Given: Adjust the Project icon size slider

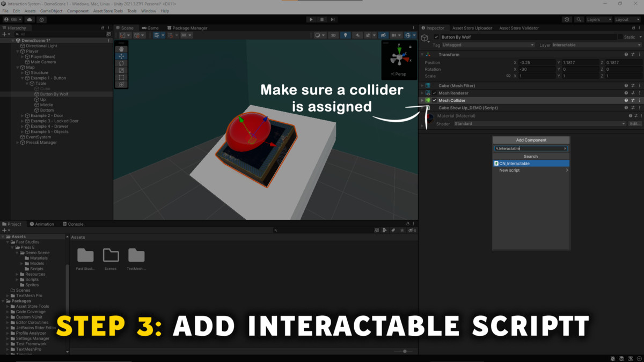Looking at the screenshot, I should coord(405,351).
